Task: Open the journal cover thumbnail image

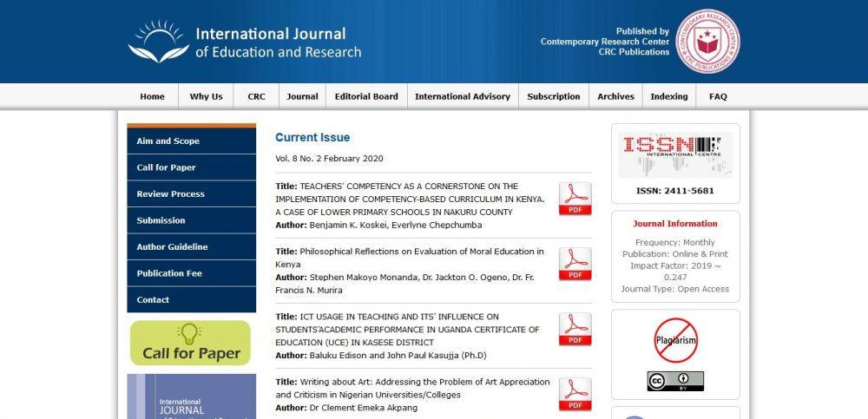Action: coord(192,396)
